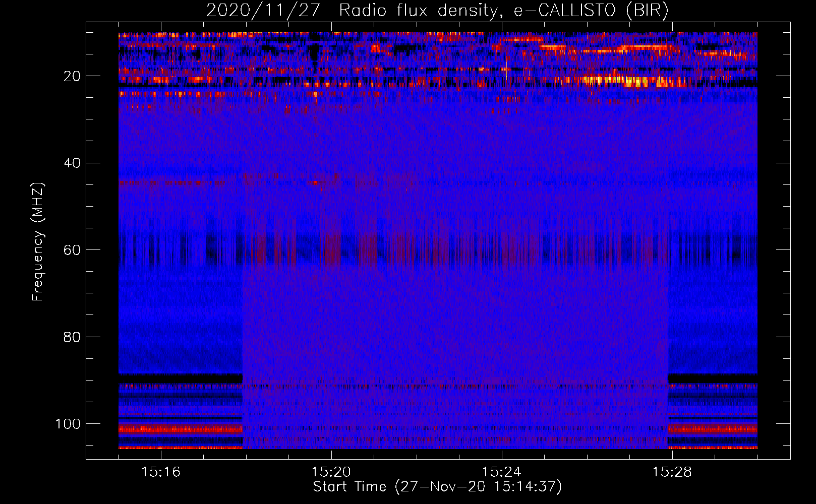Click the 20 MHz frequency tick label
The width and height of the screenshot is (816, 504).
72,76
